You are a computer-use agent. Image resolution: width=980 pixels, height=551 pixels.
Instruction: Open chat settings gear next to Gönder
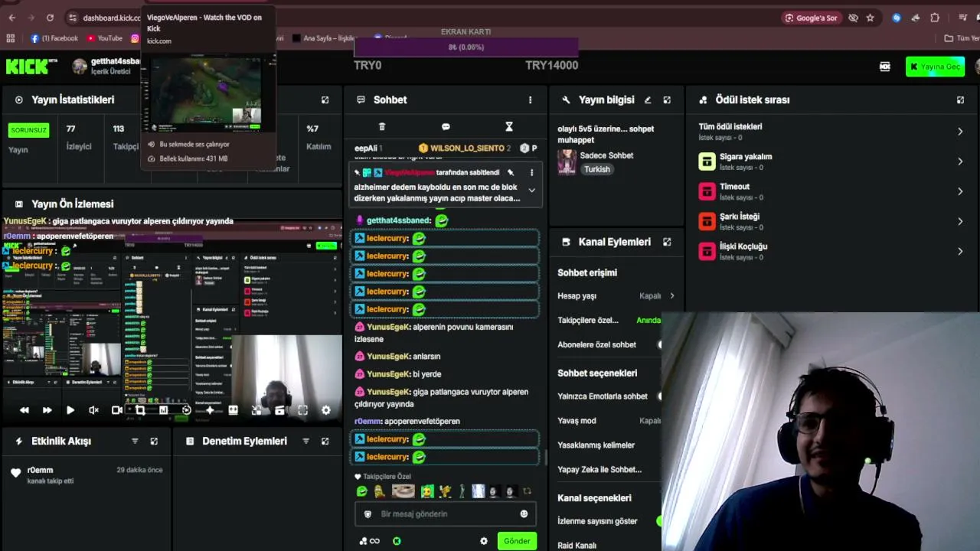pos(484,541)
